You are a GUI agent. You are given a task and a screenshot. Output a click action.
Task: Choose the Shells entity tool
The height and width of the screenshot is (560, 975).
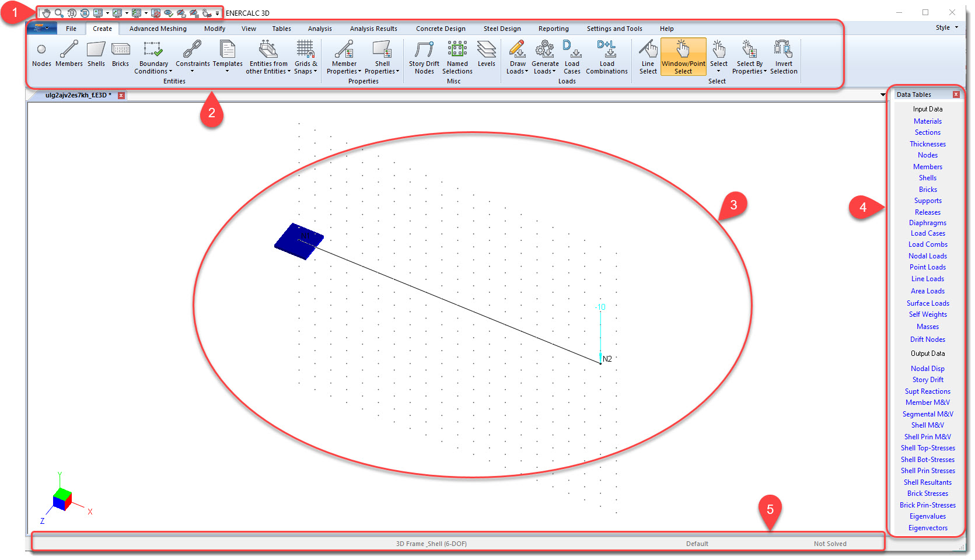pos(96,55)
